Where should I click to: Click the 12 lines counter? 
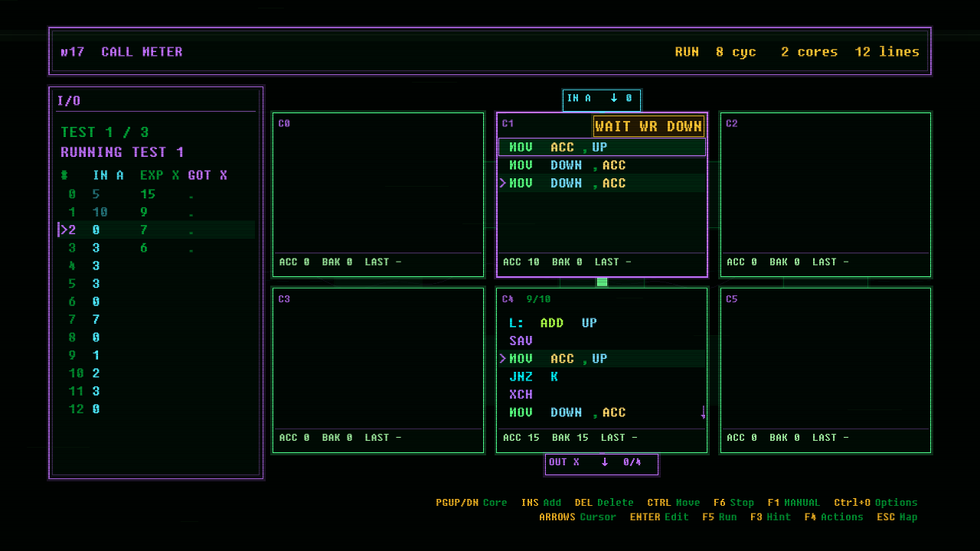pyautogui.click(x=887, y=52)
